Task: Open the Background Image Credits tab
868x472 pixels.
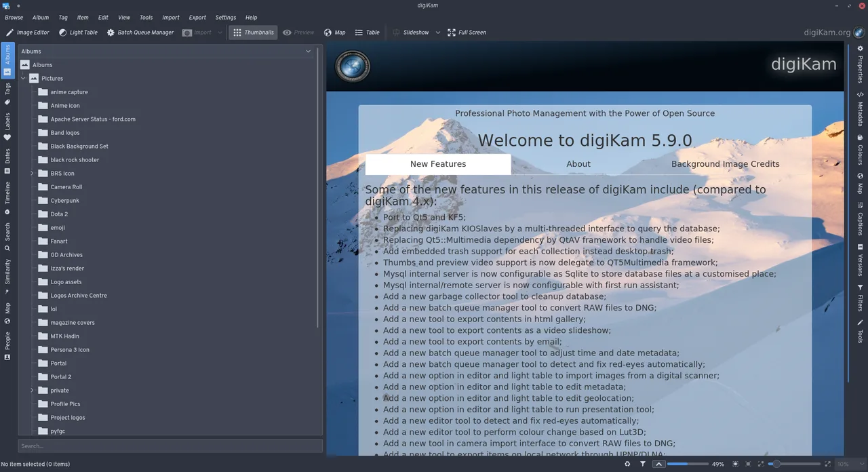Action: (x=726, y=164)
